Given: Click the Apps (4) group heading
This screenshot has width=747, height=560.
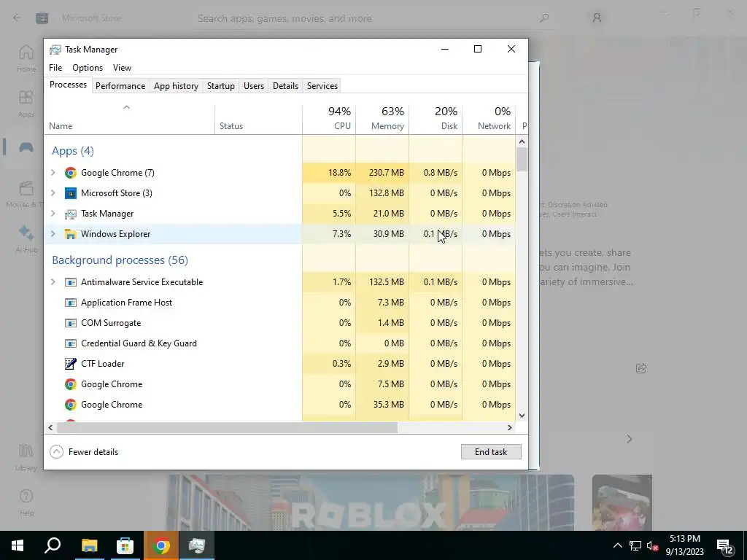Looking at the screenshot, I should point(73,151).
